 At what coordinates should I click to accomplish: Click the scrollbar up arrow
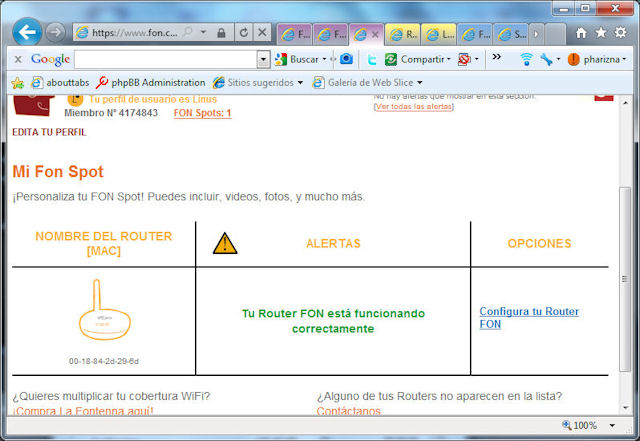625,102
